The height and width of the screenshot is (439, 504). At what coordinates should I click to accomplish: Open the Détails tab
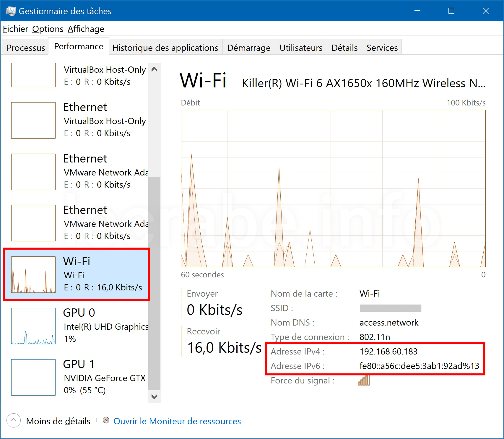pos(344,48)
